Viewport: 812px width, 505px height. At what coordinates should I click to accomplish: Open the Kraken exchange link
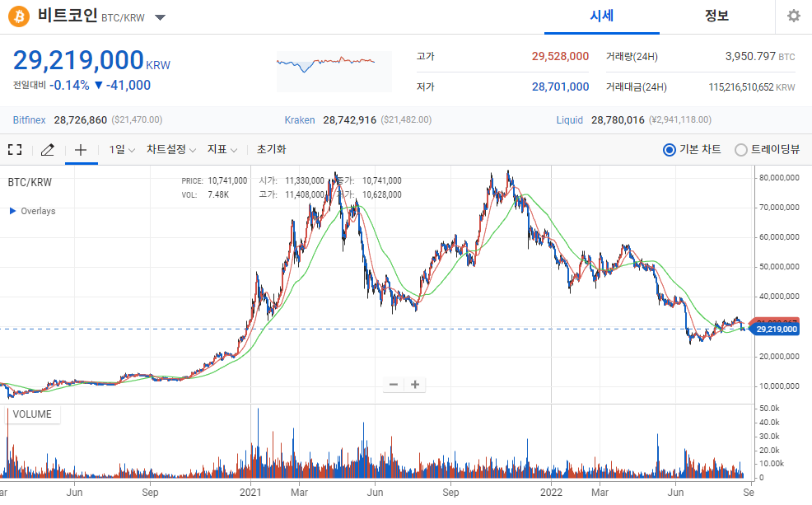[299, 120]
